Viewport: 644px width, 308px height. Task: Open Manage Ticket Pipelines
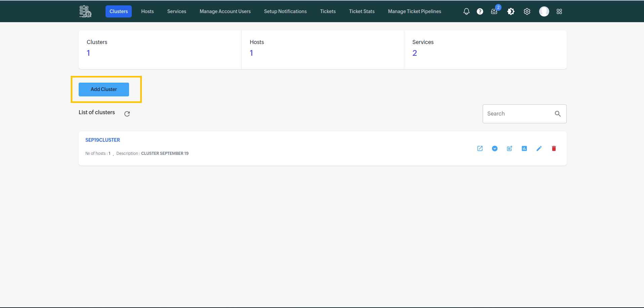click(415, 11)
